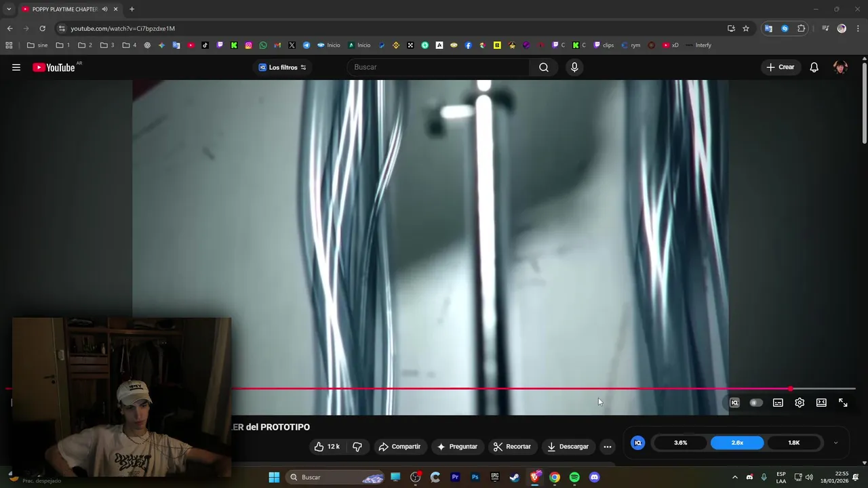This screenshot has width=868, height=488.
Task: Switch to theater mode
Action: click(x=821, y=403)
